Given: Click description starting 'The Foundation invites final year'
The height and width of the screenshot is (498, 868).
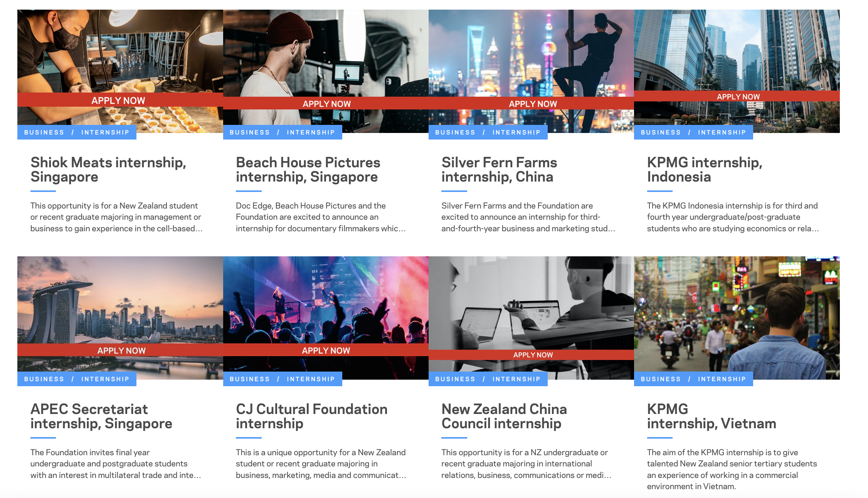Looking at the screenshot, I should [x=116, y=464].
